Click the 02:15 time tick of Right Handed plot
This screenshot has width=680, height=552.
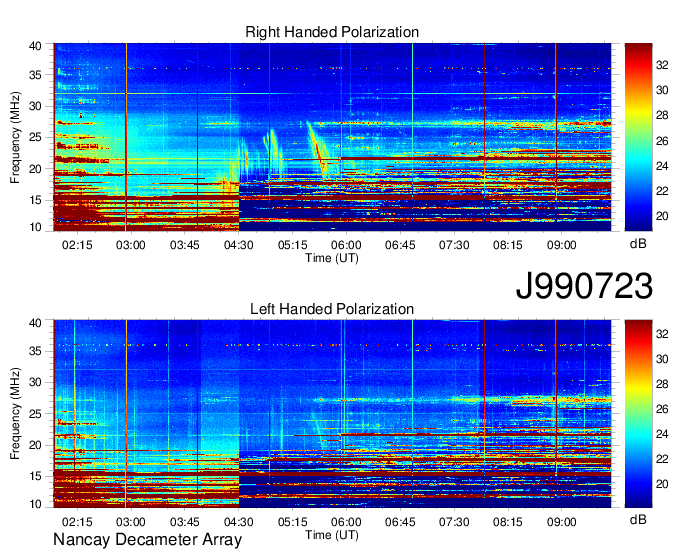[77, 245]
